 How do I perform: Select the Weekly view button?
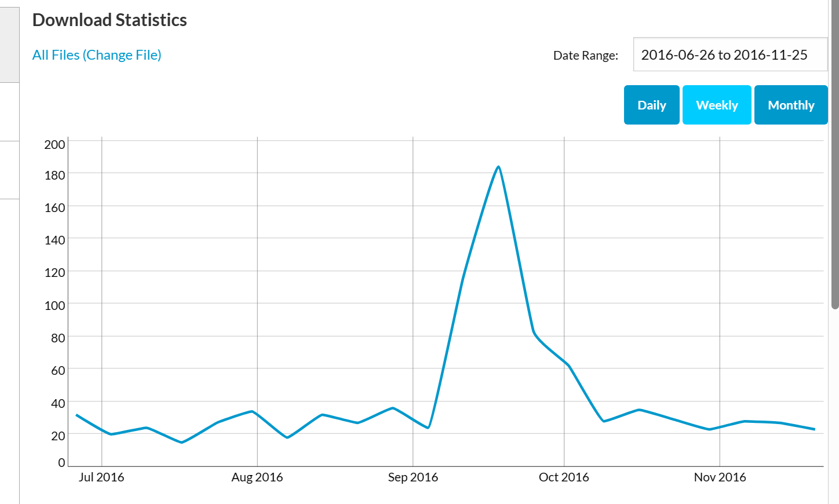[717, 105]
